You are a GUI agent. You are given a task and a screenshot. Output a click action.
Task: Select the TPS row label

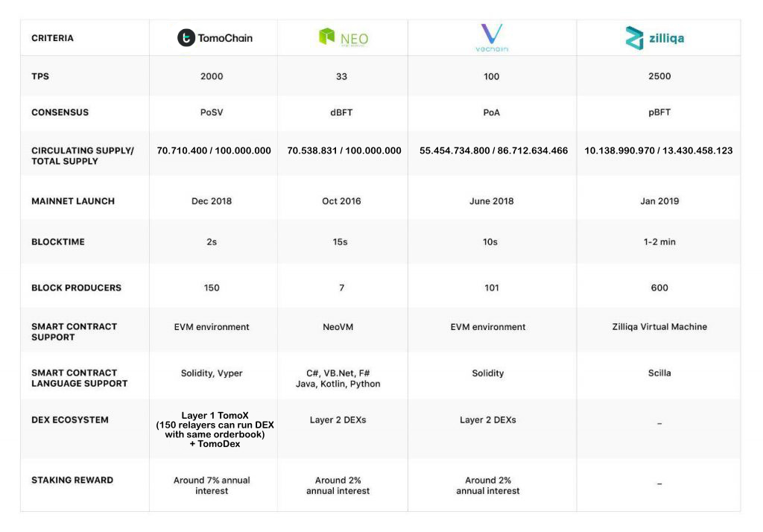coord(40,76)
